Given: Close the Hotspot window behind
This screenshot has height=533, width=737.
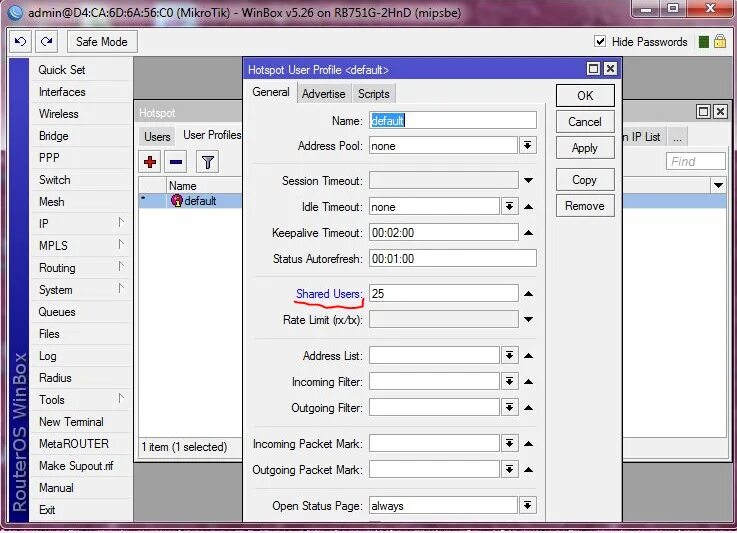Looking at the screenshot, I should (720, 112).
